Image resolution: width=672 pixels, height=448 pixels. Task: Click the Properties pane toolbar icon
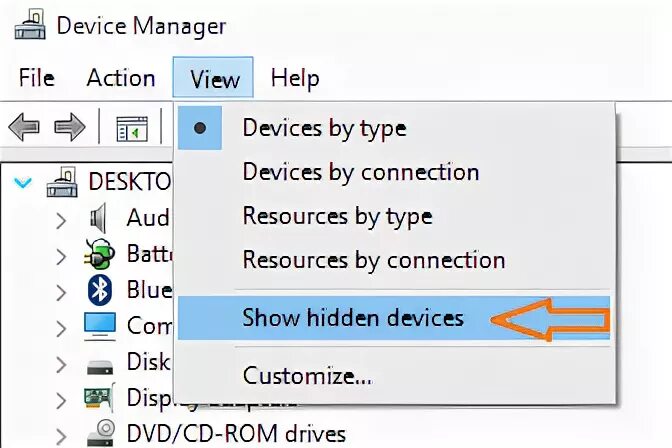point(132,128)
